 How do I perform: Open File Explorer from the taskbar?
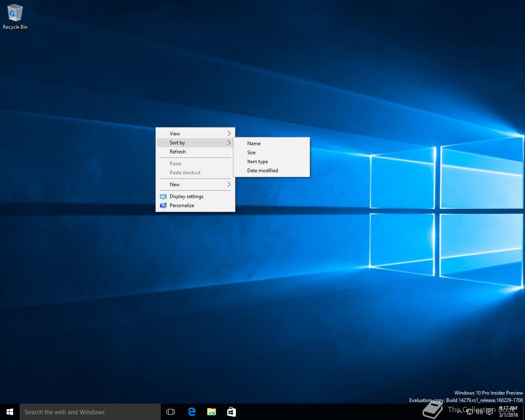(211, 412)
